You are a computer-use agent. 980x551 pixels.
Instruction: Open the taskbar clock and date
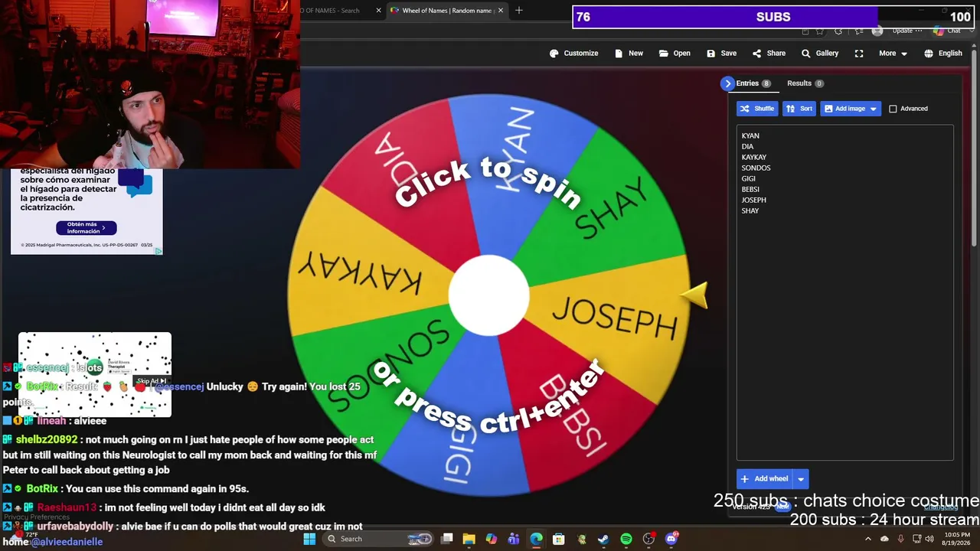(957, 539)
